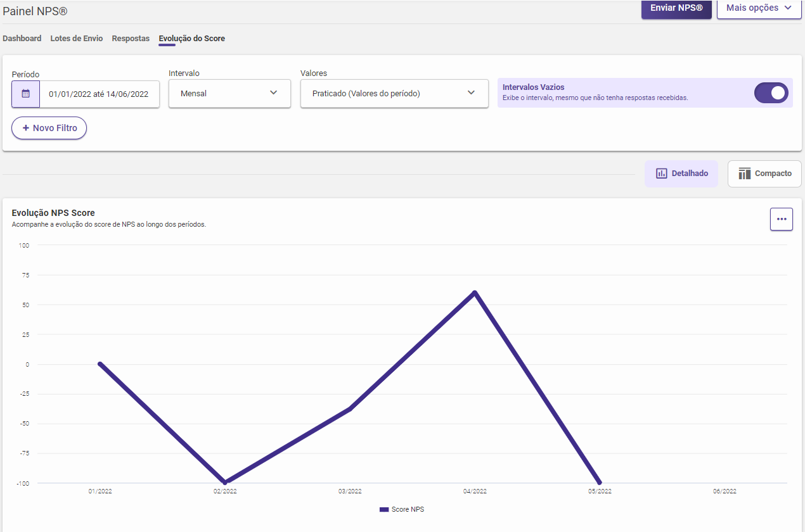The height and width of the screenshot is (532, 805).
Task: Click the Score NPS legend label
Action: (x=408, y=509)
